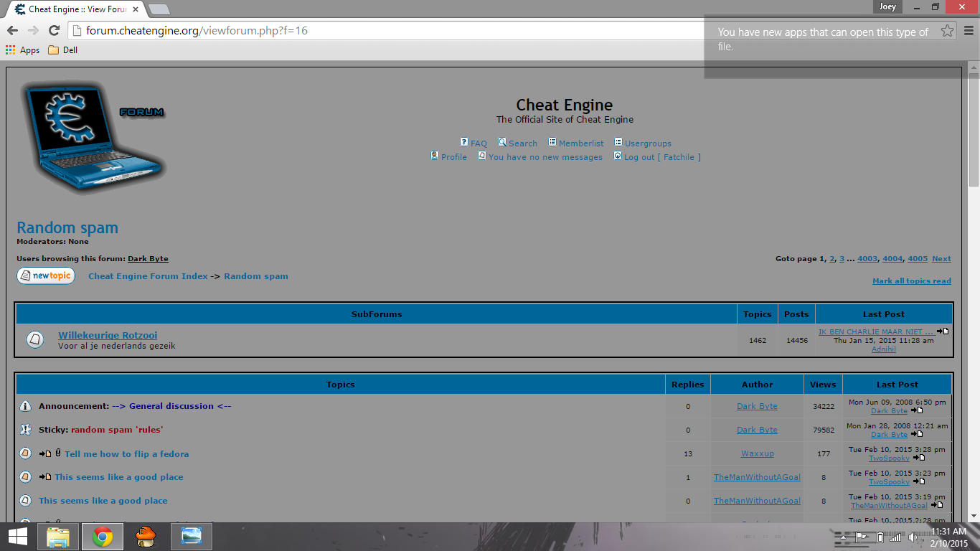
Task: Click the Willekeurige Rotzooi subforum folder icon
Action: pyautogui.click(x=35, y=339)
